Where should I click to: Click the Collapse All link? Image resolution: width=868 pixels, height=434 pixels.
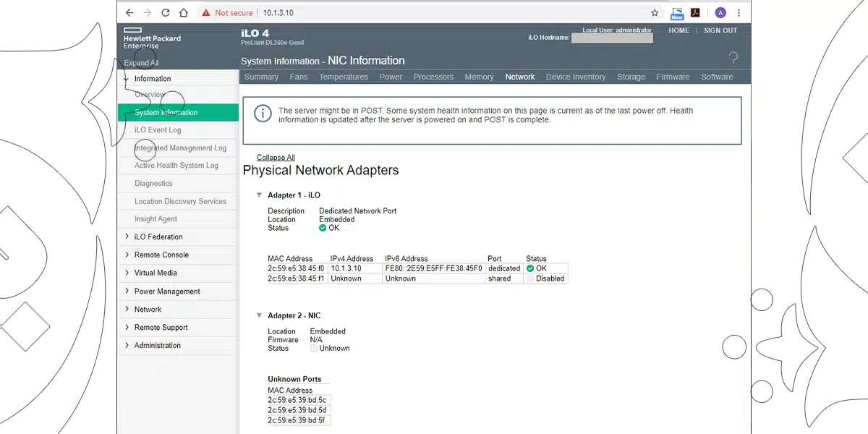click(276, 158)
